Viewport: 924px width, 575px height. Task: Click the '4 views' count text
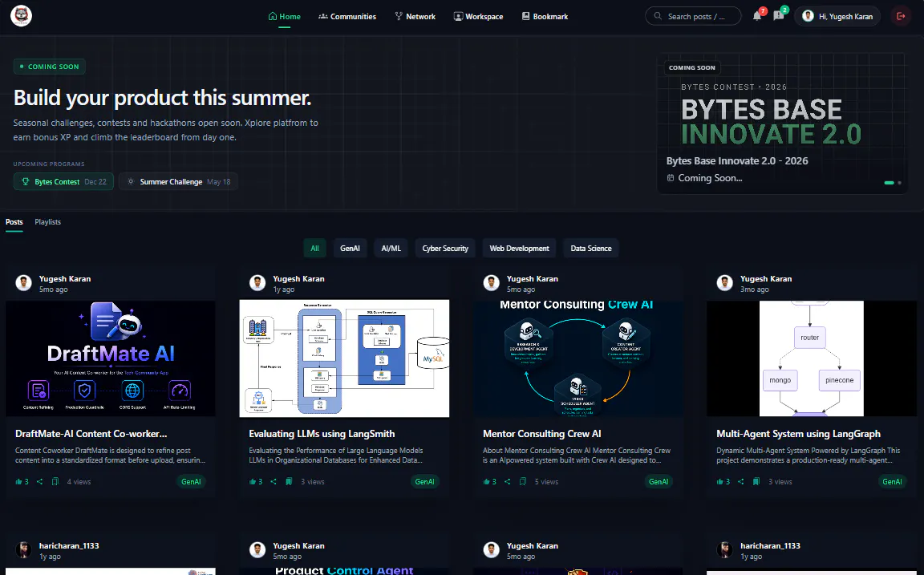(x=79, y=482)
